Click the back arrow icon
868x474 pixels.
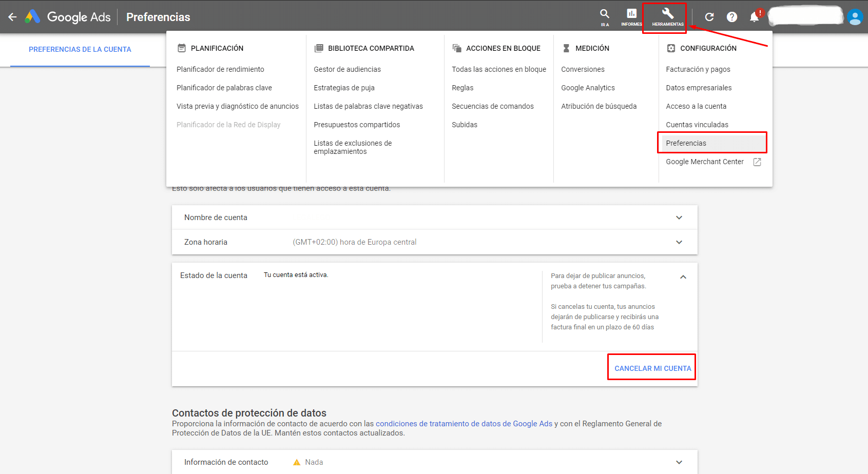(12, 17)
